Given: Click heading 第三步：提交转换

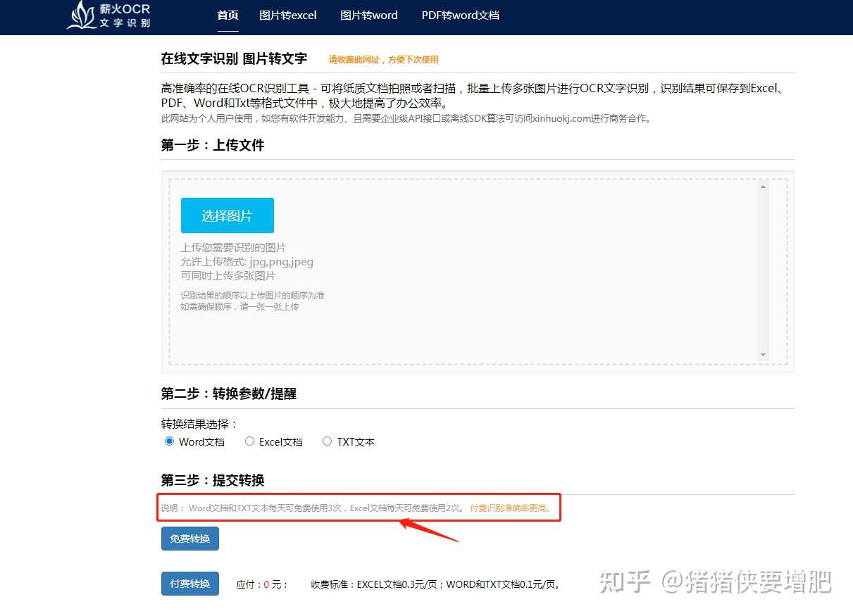Looking at the screenshot, I should click(213, 480).
